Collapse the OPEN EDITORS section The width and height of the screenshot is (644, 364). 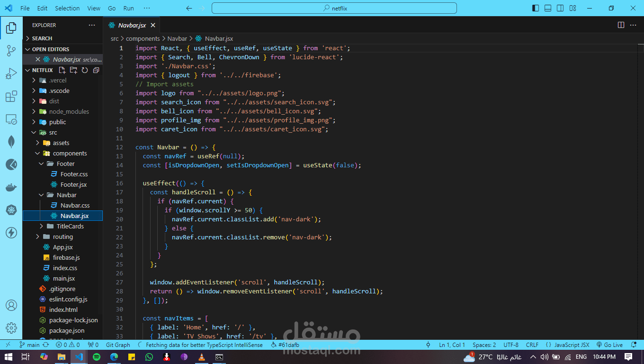(x=63, y=49)
